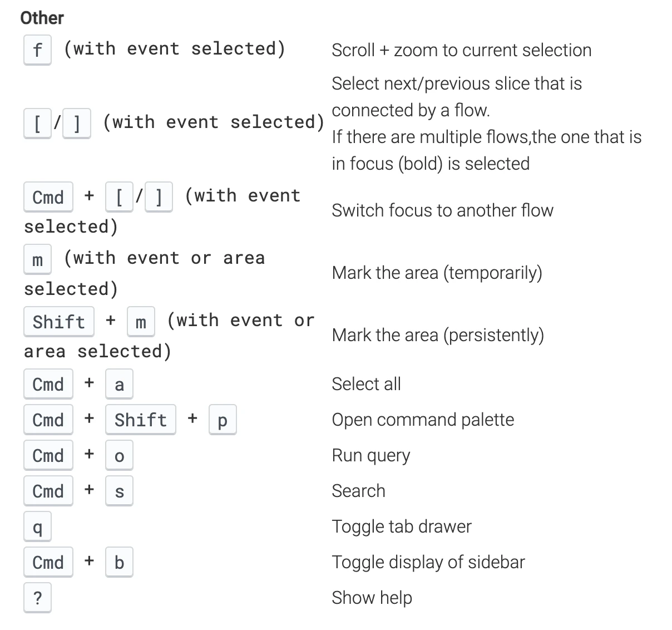Click the "a" key cap for Select all

pos(119,384)
